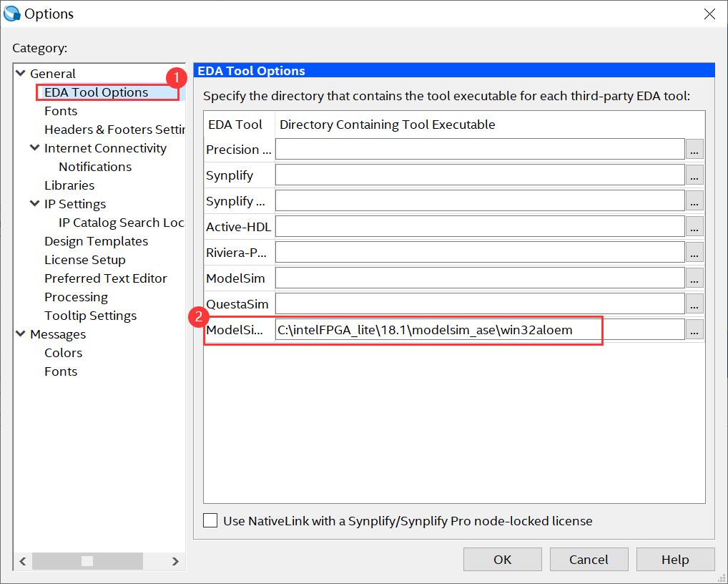Collapse the Messages category arrow
Screen dimensions: 728x584
pyautogui.click(x=21, y=334)
